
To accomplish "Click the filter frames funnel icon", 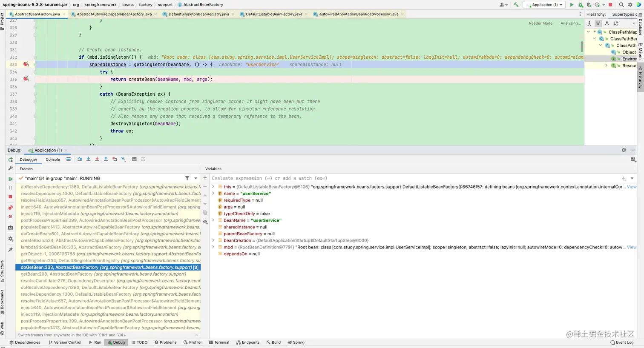I will click(187, 178).
